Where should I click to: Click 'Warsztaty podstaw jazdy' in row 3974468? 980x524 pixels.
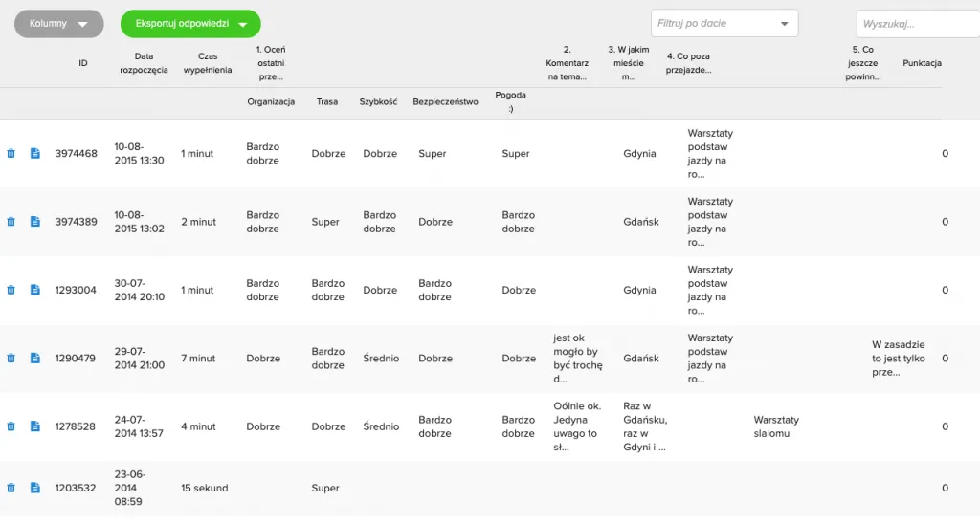(710, 154)
